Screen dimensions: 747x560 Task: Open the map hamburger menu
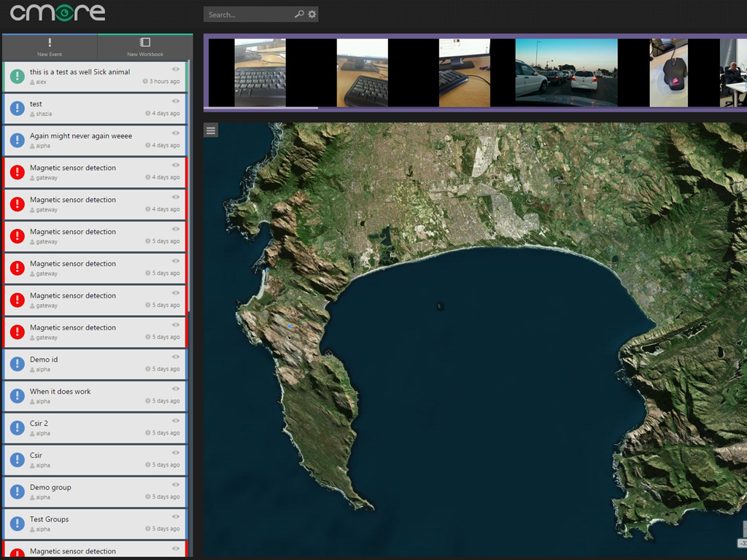(x=211, y=131)
